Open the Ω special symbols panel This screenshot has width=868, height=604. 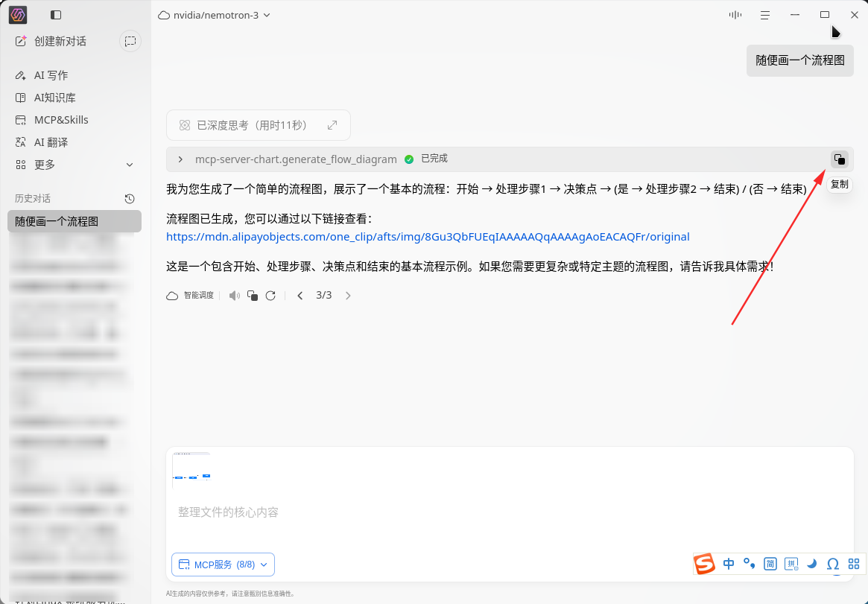pyautogui.click(x=832, y=564)
